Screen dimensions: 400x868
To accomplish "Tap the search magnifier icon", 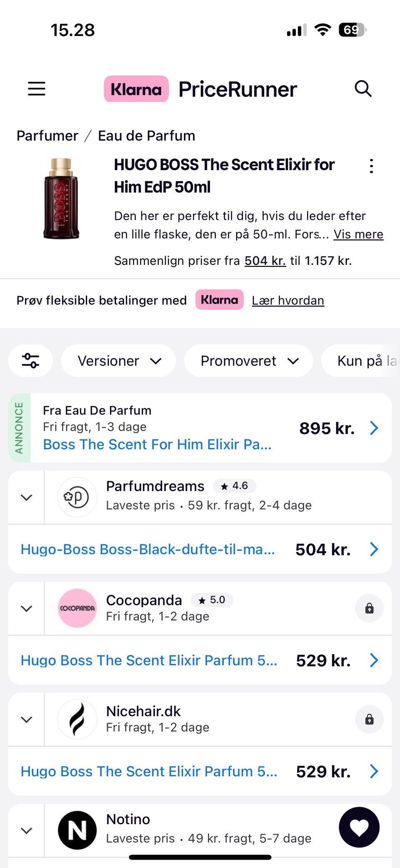I will click(x=363, y=89).
